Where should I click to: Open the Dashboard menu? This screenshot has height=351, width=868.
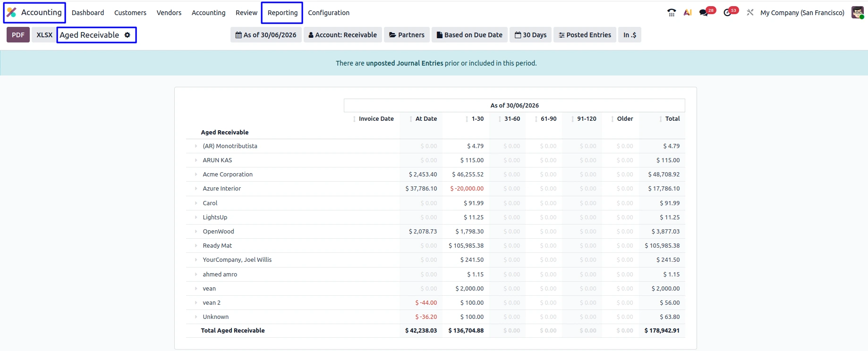88,13
